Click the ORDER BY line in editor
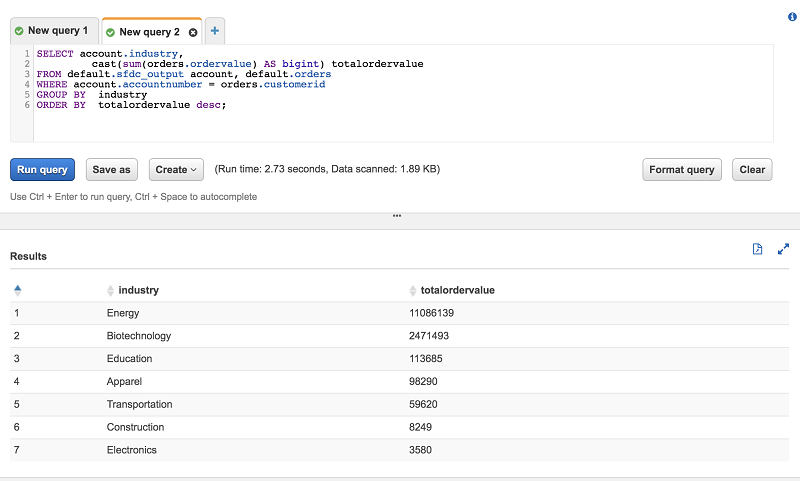The image size is (800, 481). [131, 105]
